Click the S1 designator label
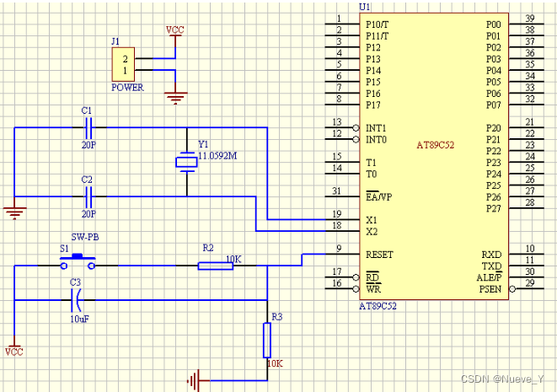The height and width of the screenshot is (392, 557). (x=64, y=248)
